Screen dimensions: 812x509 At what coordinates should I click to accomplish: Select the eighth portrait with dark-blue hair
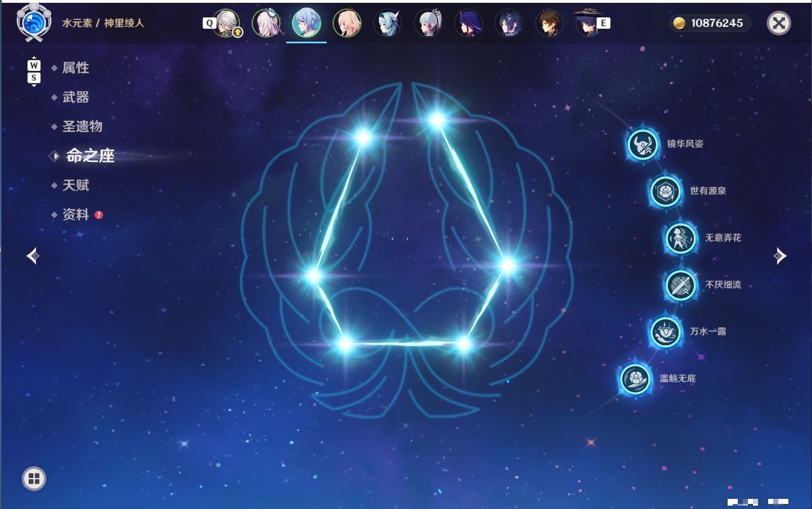(x=509, y=23)
